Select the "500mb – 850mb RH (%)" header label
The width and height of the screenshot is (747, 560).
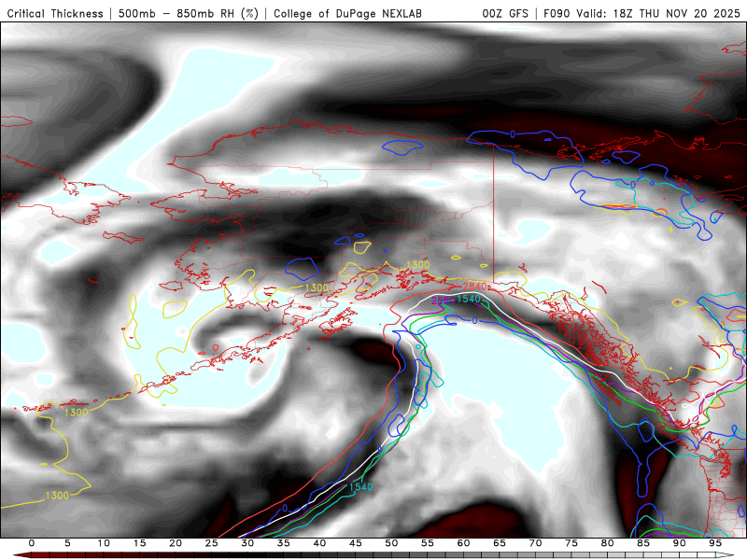click(189, 14)
